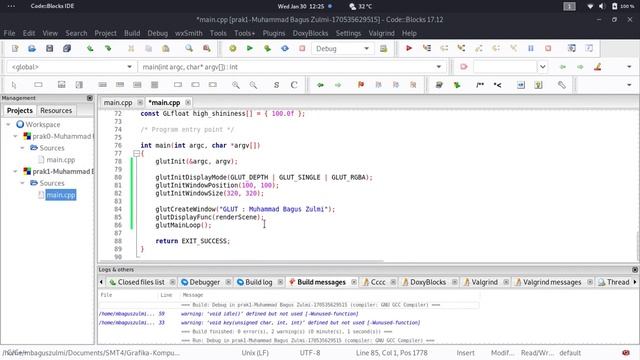Screen dimensions: 640x360
Task: Click the clear highlight marker icon
Action: (598, 67)
